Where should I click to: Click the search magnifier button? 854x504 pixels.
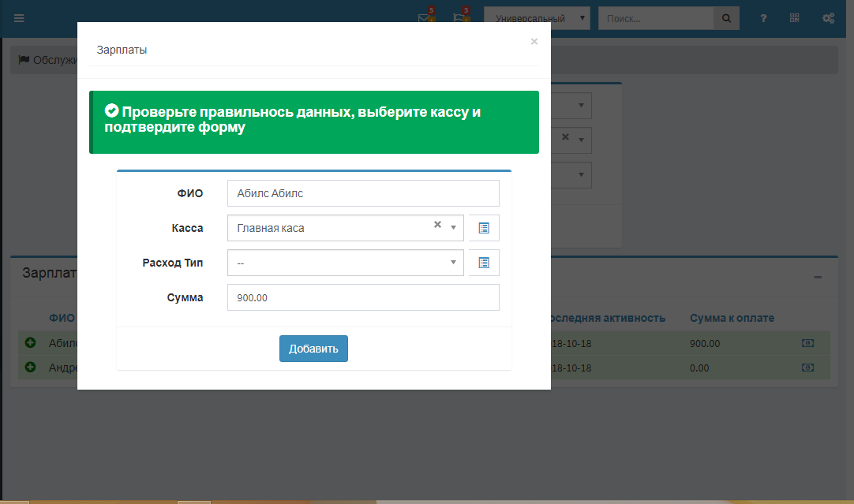tap(726, 18)
